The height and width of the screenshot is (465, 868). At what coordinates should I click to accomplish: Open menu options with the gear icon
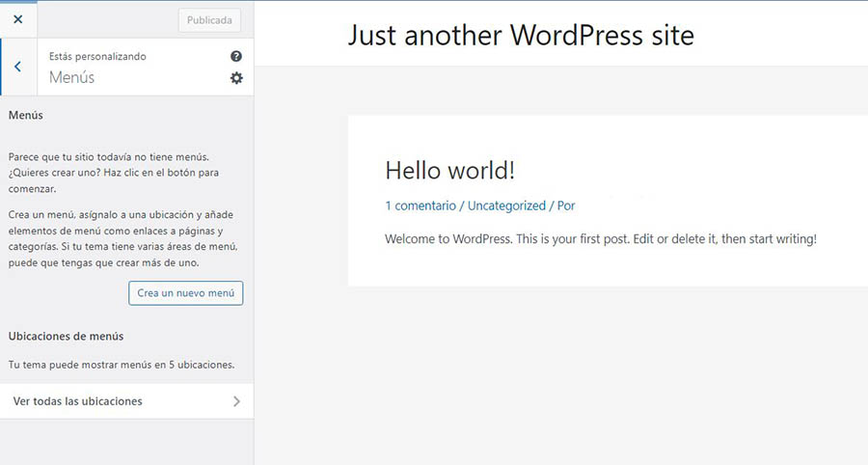pyautogui.click(x=236, y=78)
